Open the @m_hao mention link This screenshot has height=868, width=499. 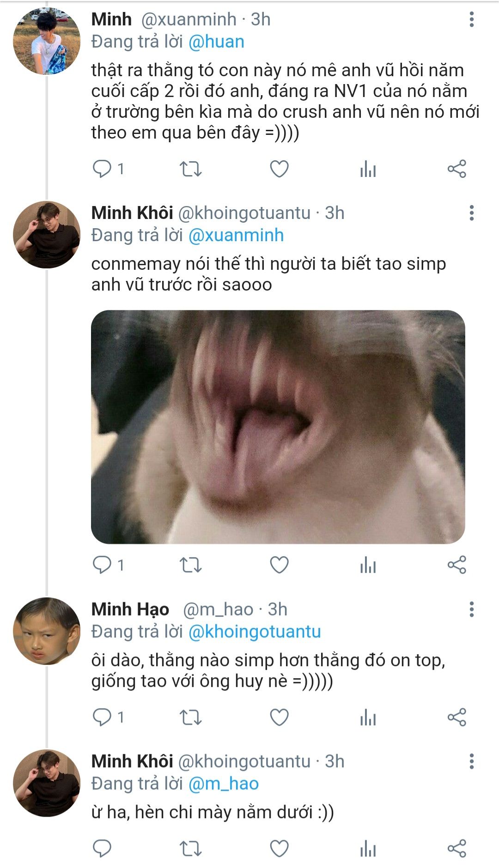coord(224,784)
